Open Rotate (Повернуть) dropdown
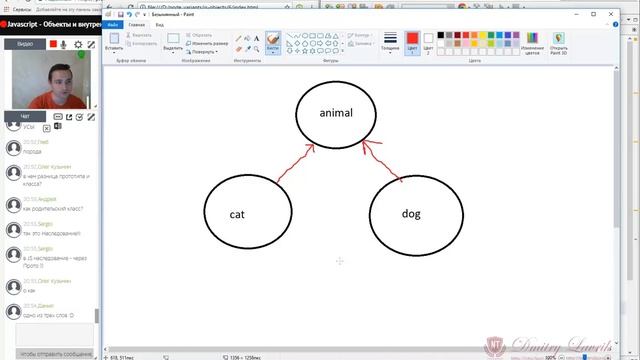The image size is (640, 360). pyautogui.click(x=202, y=52)
